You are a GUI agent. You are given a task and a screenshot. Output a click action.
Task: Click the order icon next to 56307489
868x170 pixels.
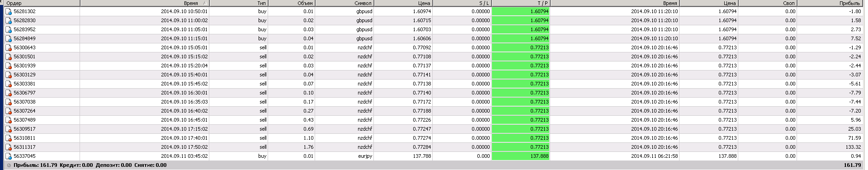[9, 120]
